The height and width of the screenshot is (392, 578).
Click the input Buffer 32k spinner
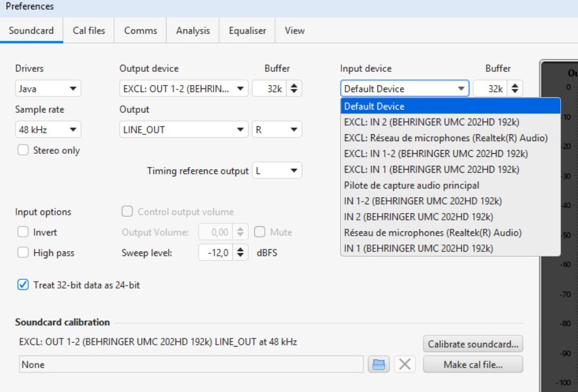click(x=516, y=89)
